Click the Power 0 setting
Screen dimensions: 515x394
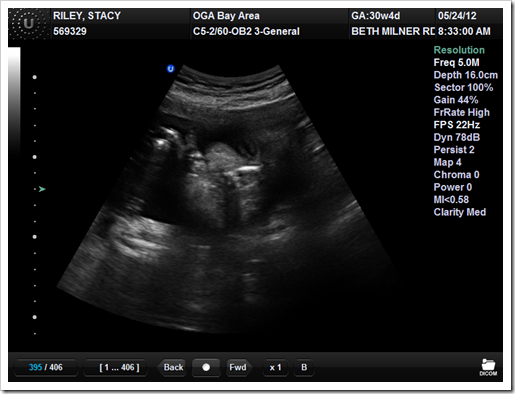(x=453, y=187)
